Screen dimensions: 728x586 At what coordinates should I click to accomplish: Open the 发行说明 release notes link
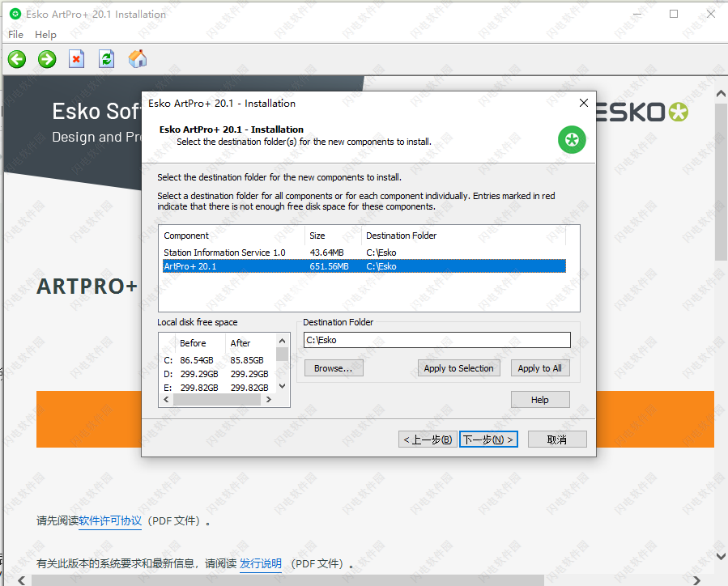(x=261, y=563)
